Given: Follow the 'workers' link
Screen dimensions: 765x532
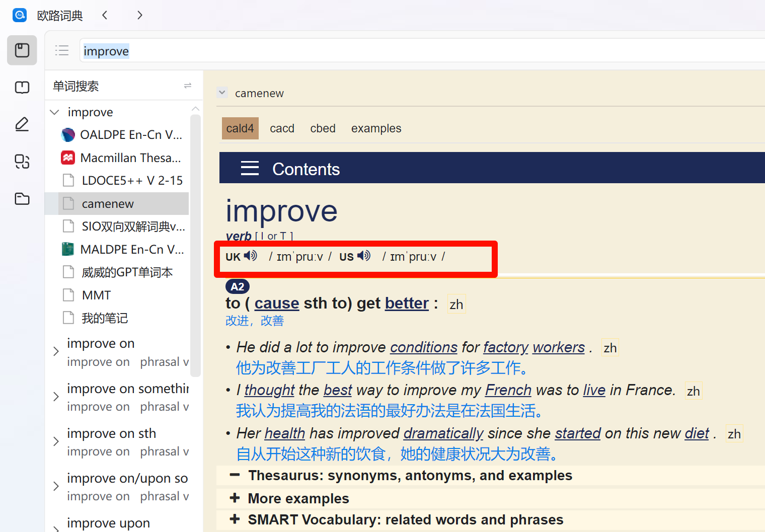Looking at the screenshot, I should pyautogui.click(x=559, y=347).
